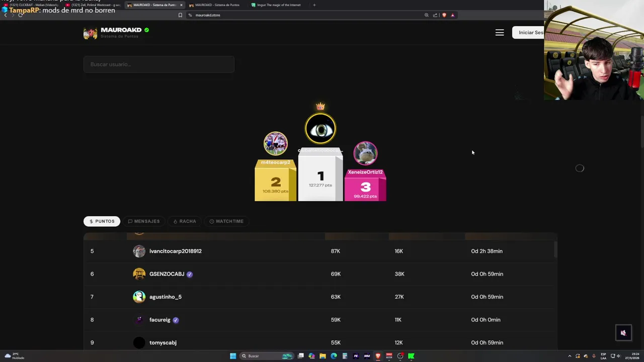The height and width of the screenshot is (362, 644).
Task: Click the Brave Rewards triangle icon
Action: pos(452,15)
